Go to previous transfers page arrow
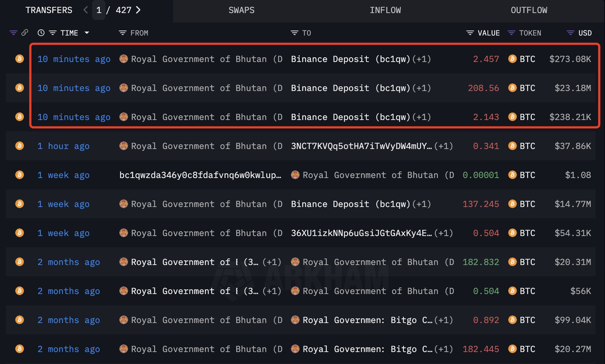The height and width of the screenshot is (364, 605). click(x=86, y=10)
